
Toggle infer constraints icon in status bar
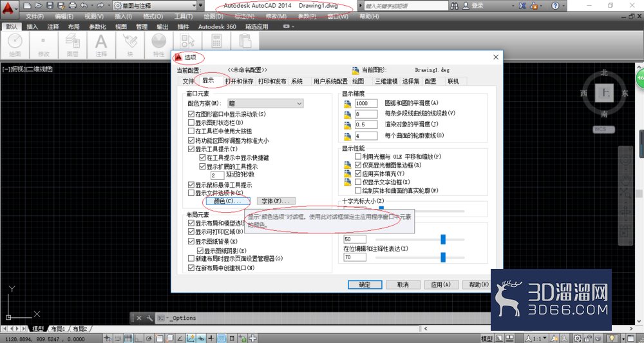108,338
